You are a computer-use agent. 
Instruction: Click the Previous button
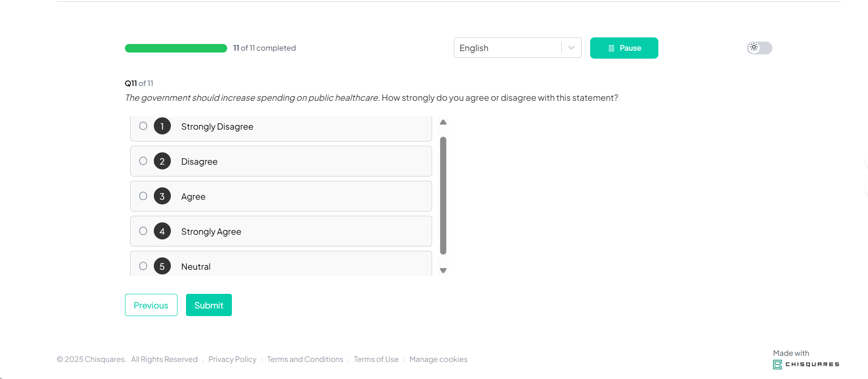pyautogui.click(x=151, y=305)
